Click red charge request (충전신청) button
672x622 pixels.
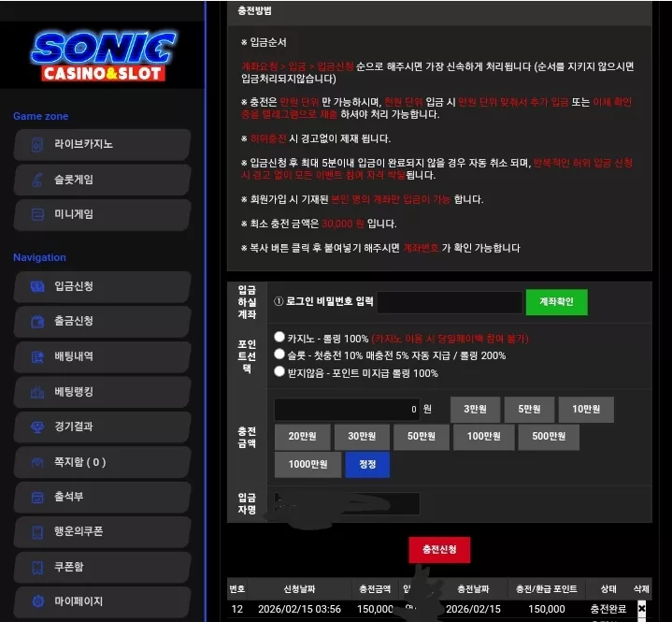[x=439, y=549]
